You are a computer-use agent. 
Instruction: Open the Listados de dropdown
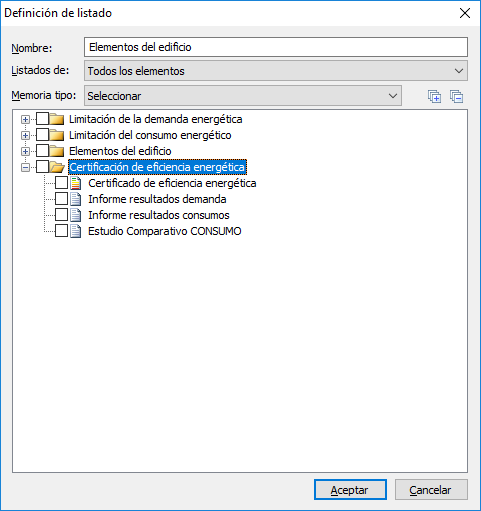[x=276, y=71]
